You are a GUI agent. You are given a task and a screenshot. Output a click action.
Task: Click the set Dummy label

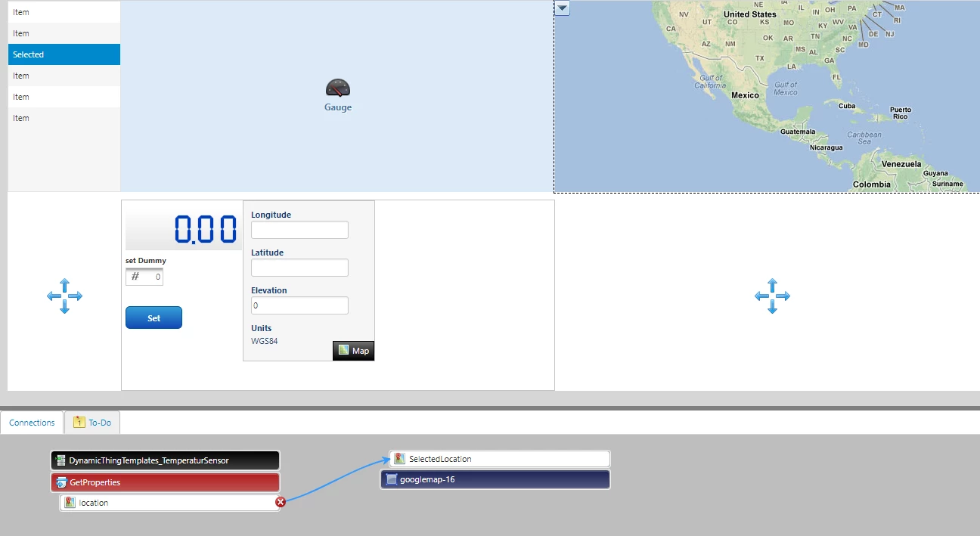tap(146, 261)
